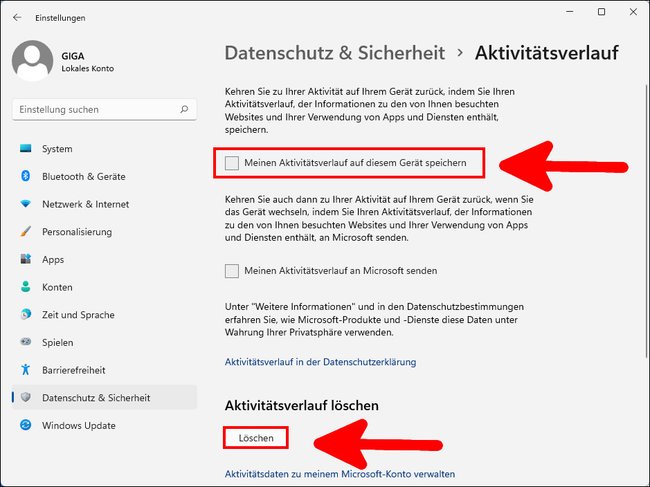Click the 'Lokales Konto' text
The width and height of the screenshot is (650, 487).
tap(87, 69)
